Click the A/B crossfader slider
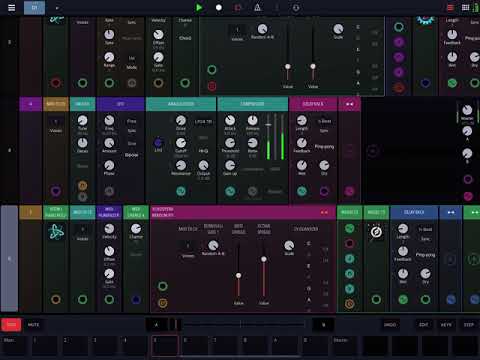Viewport: 480px width, 360px height. tap(240, 324)
